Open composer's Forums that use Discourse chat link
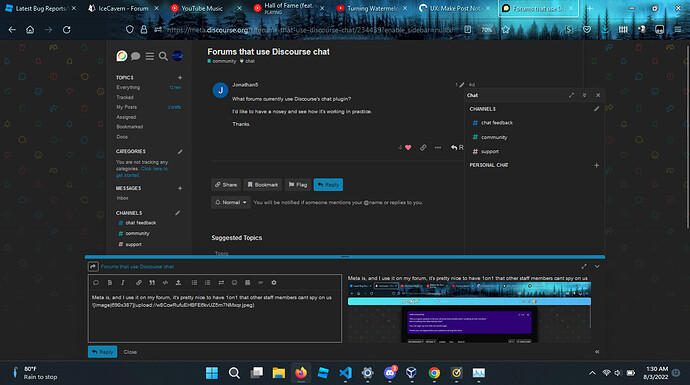Image resolution: width=690 pixels, height=385 pixels. tap(137, 267)
